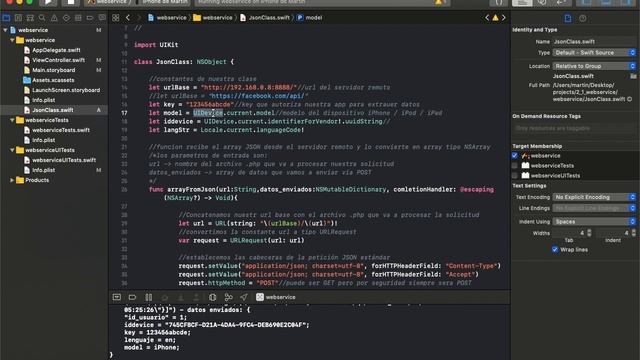Jump to the next issue
Screen dimensions: 640x360
(504, 18)
